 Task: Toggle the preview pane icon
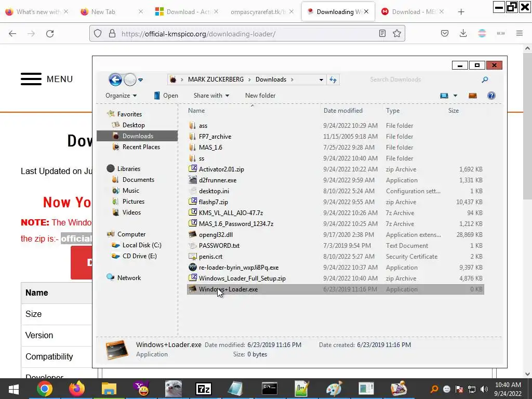[473, 96]
